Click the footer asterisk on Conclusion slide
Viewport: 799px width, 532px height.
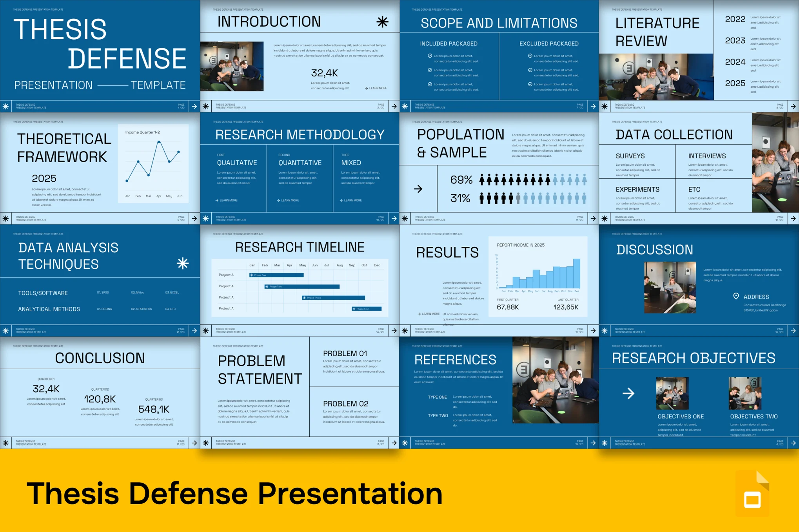pyautogui.click(x=6, y=443)
